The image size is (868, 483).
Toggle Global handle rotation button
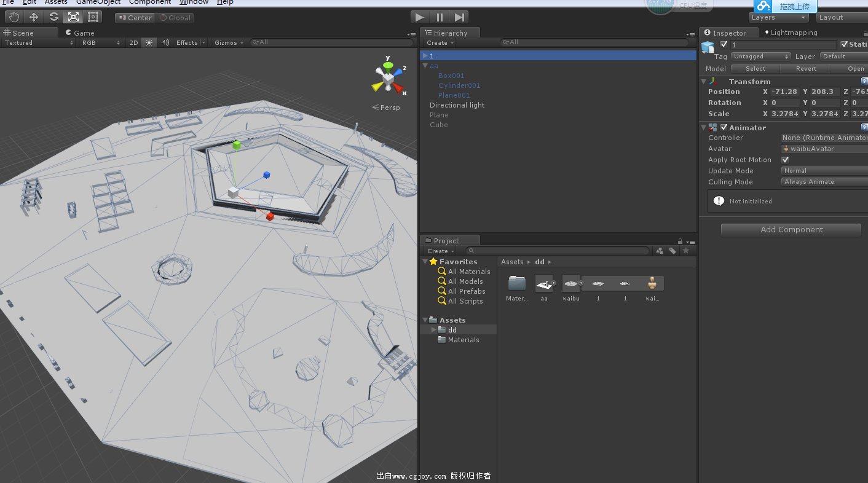click(175, 18)
